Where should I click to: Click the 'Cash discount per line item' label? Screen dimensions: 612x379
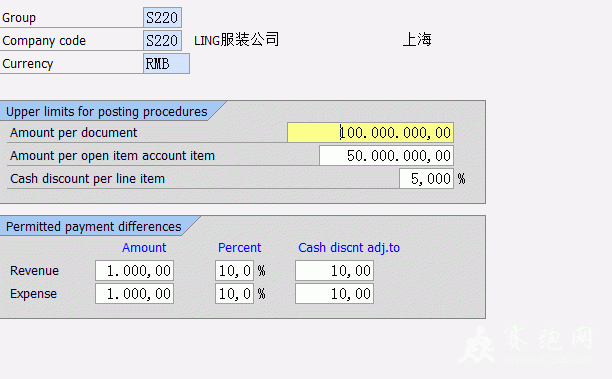87,179
